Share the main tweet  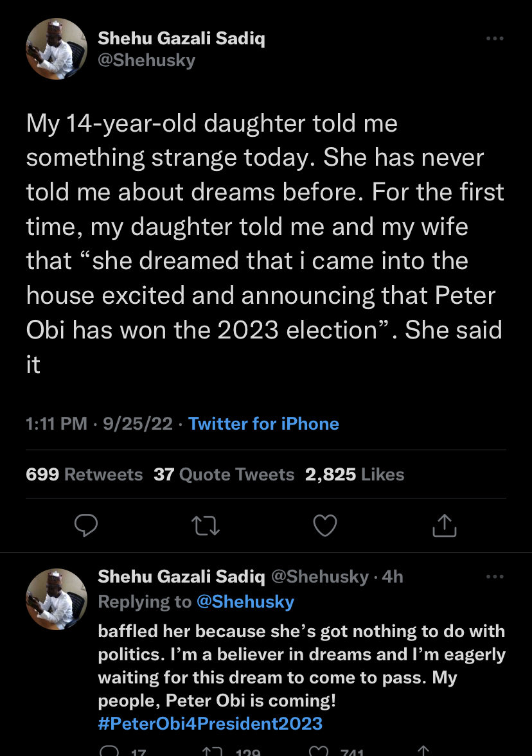coord(444,526)
